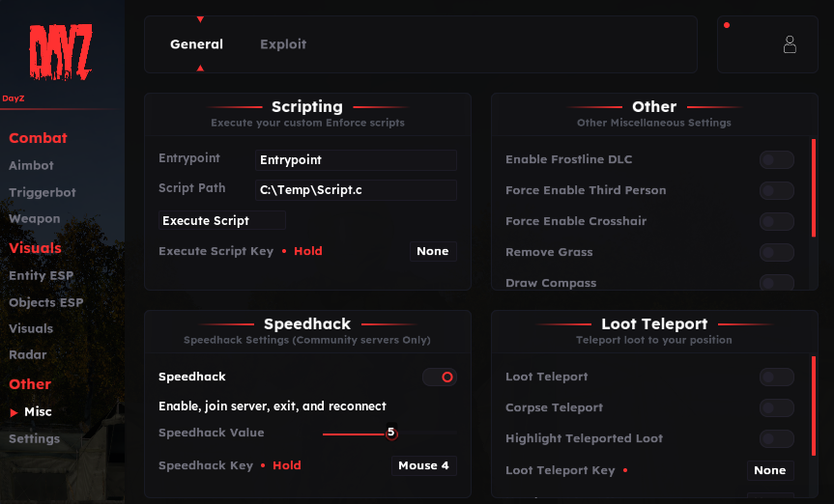
Task: Click red dot next to Execute Script Key
Action: pyautogui.click(x=284, y=251)
